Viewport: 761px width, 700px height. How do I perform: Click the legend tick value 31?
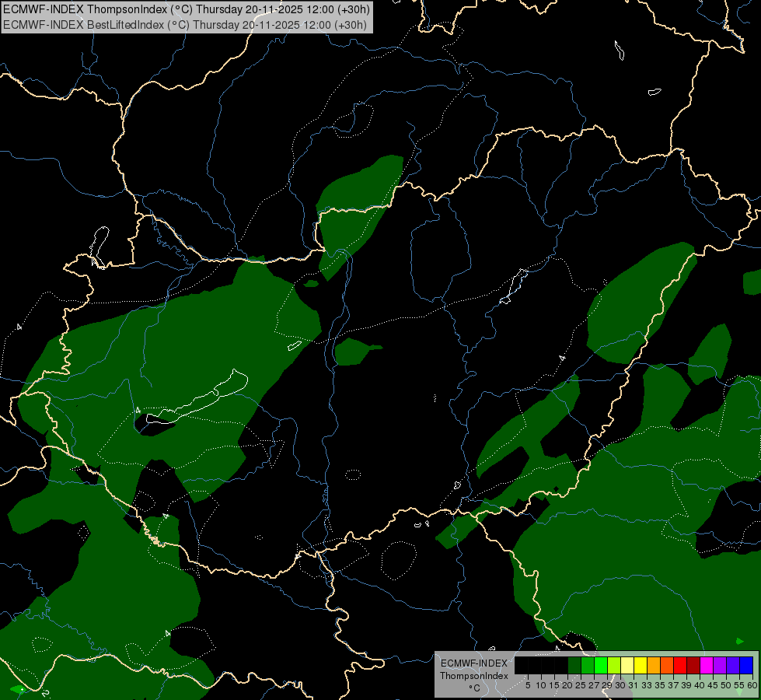point(634,685)
